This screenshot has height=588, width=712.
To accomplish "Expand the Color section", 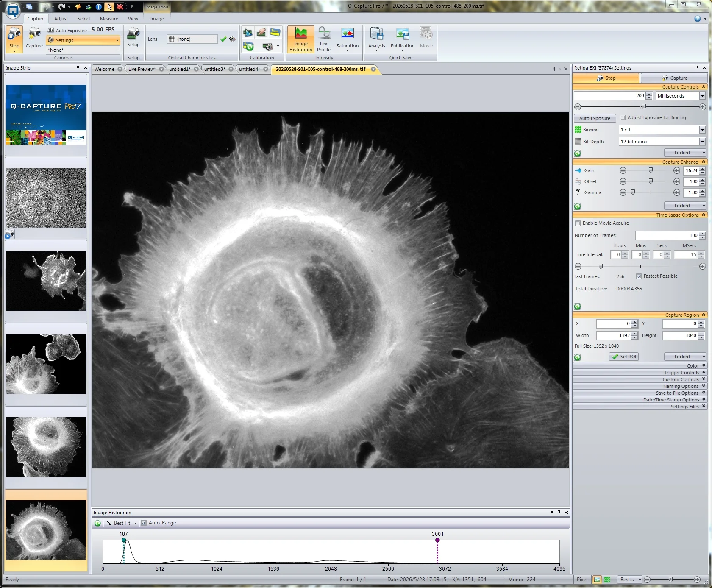I will click(640, 366).
